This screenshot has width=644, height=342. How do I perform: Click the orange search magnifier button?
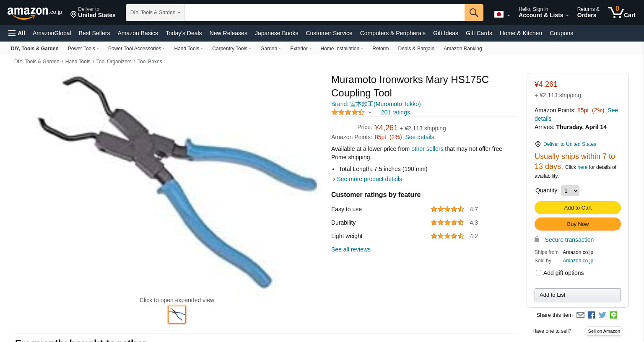click(474, 13)
